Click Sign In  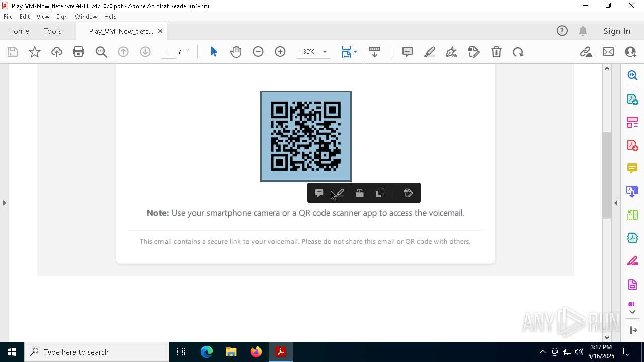pos(617,31)
